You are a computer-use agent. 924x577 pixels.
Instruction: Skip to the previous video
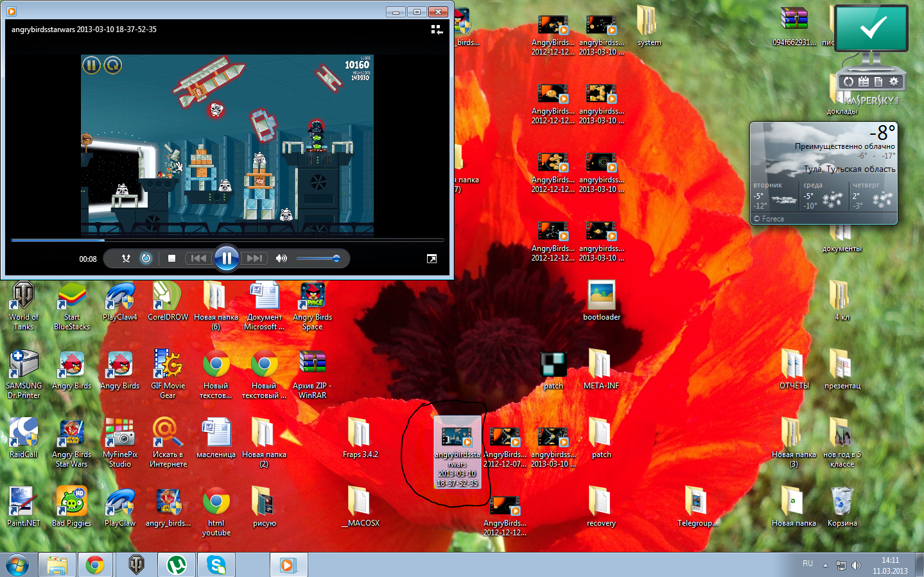[198, 259]
